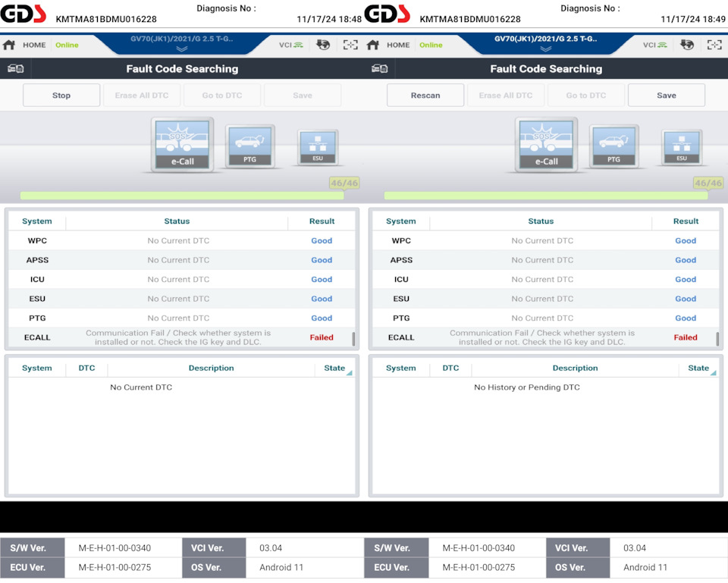Select the ICU row in left panel
The height and width of the screenshot is (583, 728).
point(181,280)
